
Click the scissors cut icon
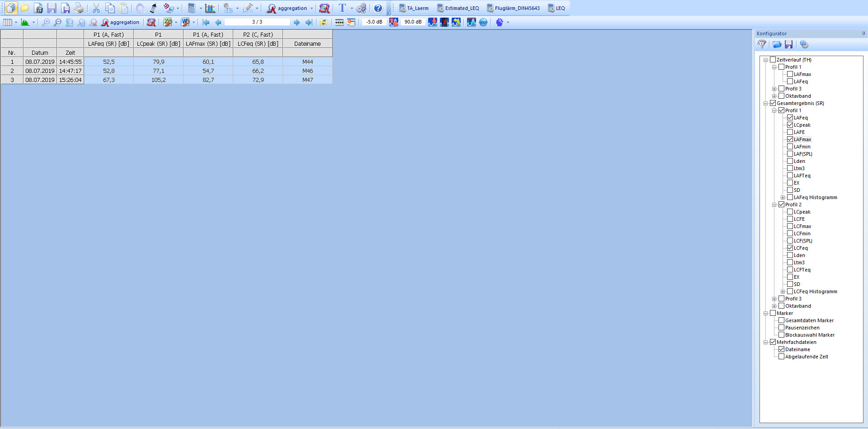96,8
